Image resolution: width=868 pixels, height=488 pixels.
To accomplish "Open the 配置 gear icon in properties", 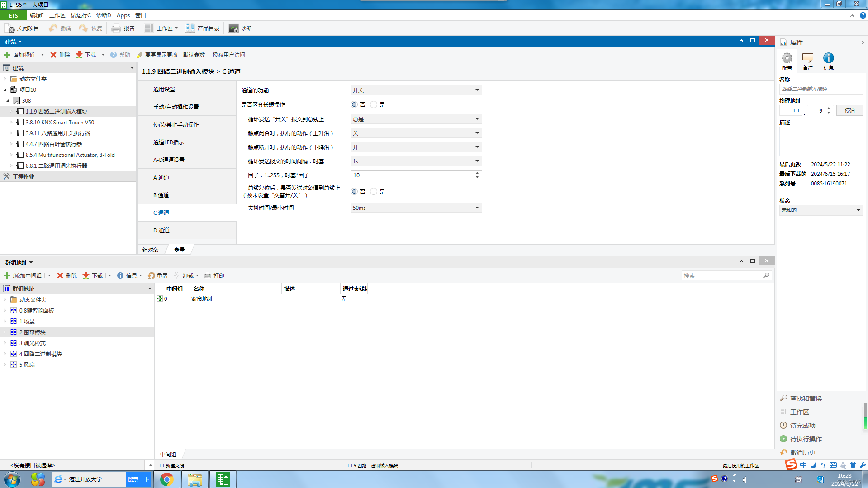I will pyautogui.click(x=787, y=58).
